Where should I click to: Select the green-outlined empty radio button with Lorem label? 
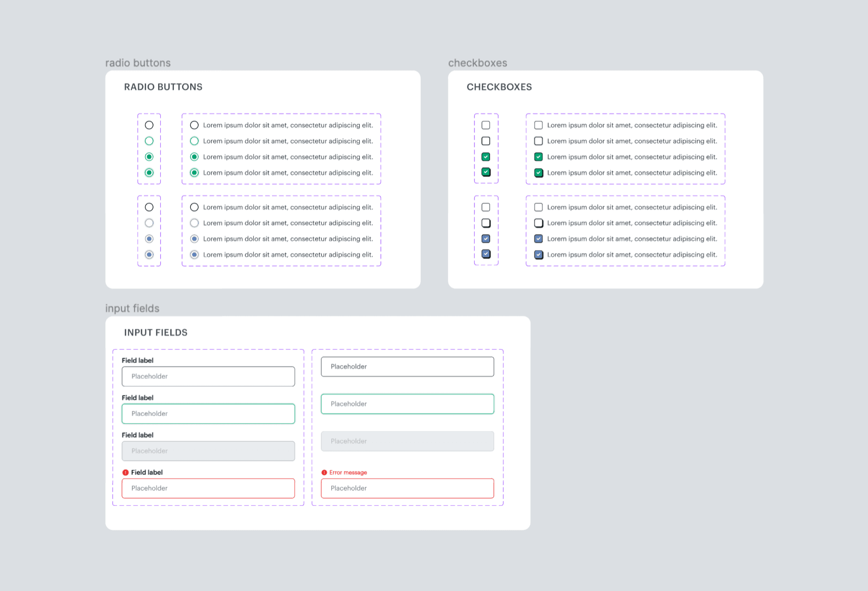coord(194,141)
